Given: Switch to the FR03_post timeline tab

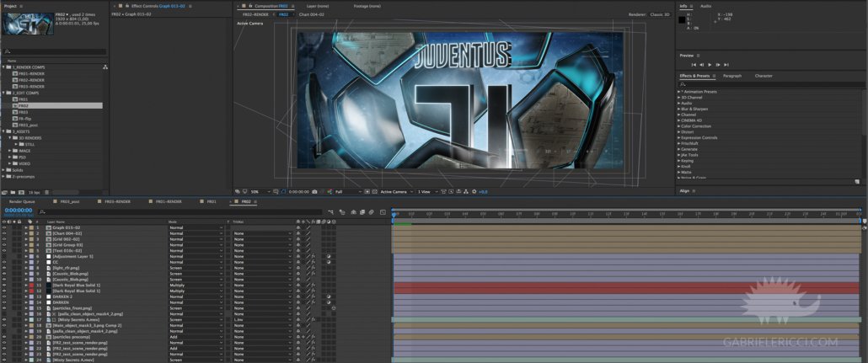Looking at the screenshot, I should (x=70, y=202).
